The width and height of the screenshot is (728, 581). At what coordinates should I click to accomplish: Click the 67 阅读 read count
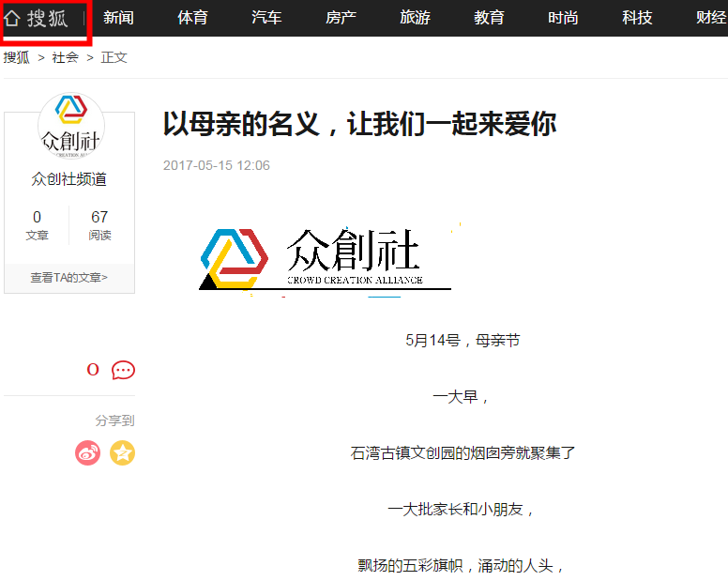[x=99, y=225]
